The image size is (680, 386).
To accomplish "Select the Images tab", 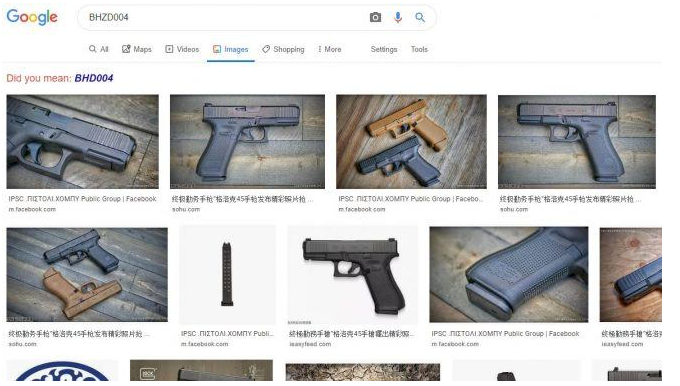I will tap(231, 49).
